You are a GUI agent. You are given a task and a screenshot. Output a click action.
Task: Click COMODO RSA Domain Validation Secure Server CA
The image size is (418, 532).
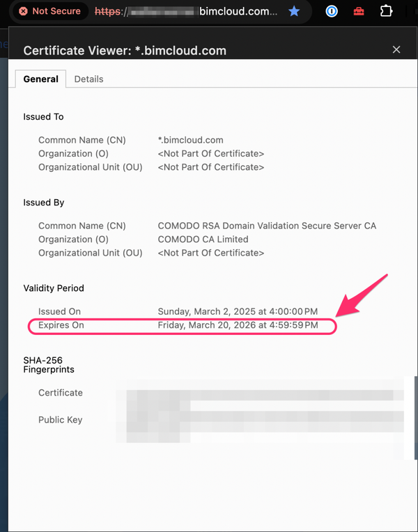pos(267,226)
